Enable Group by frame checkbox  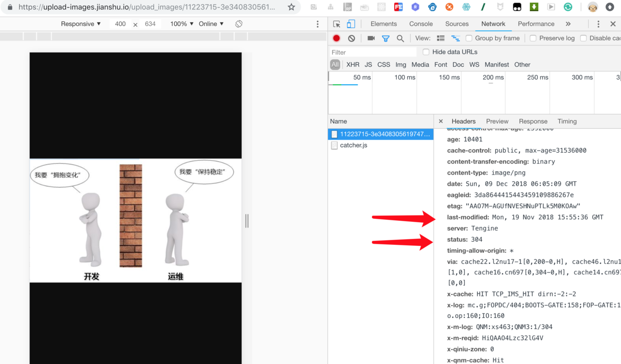click(x=469, y=38)
